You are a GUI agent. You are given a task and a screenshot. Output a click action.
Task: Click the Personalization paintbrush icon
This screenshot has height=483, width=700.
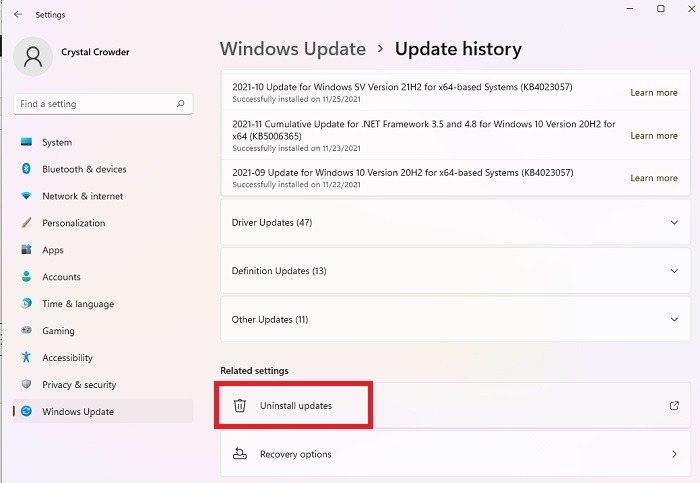tap(26, 222)
